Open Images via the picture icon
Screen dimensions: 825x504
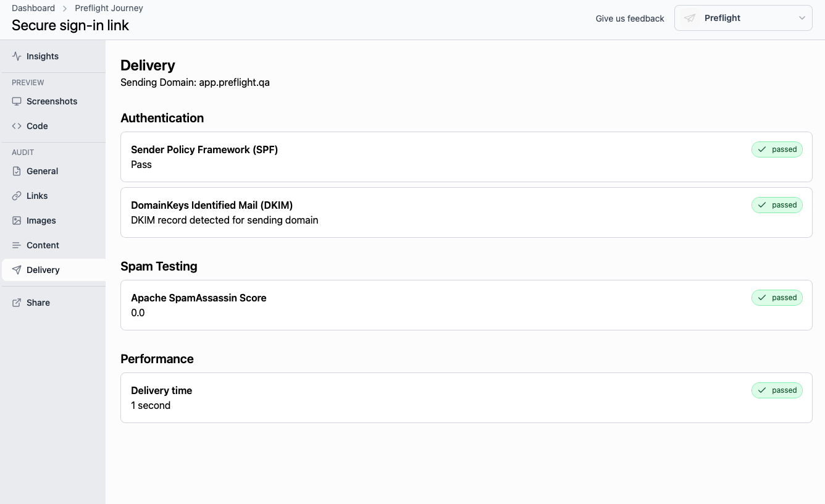(16, 220)
